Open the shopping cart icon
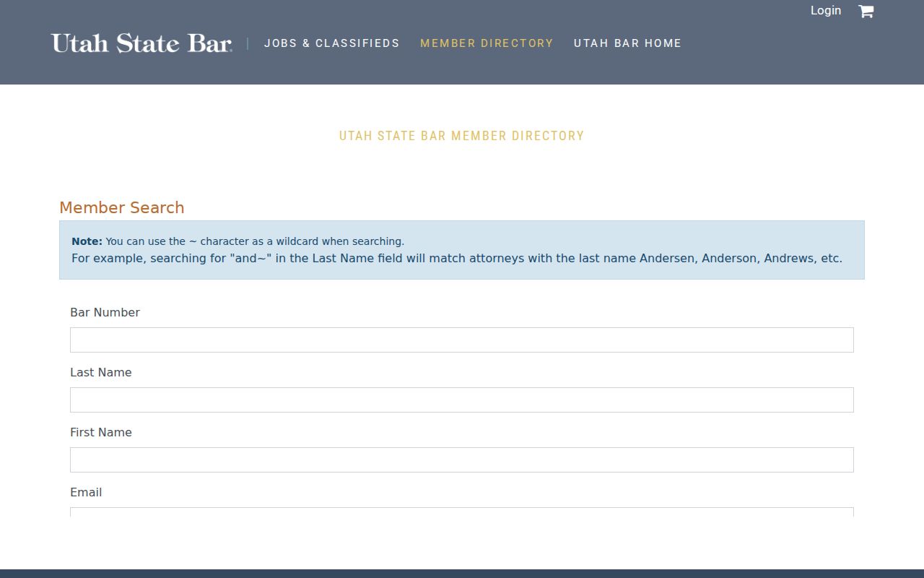 click(866, 11)
